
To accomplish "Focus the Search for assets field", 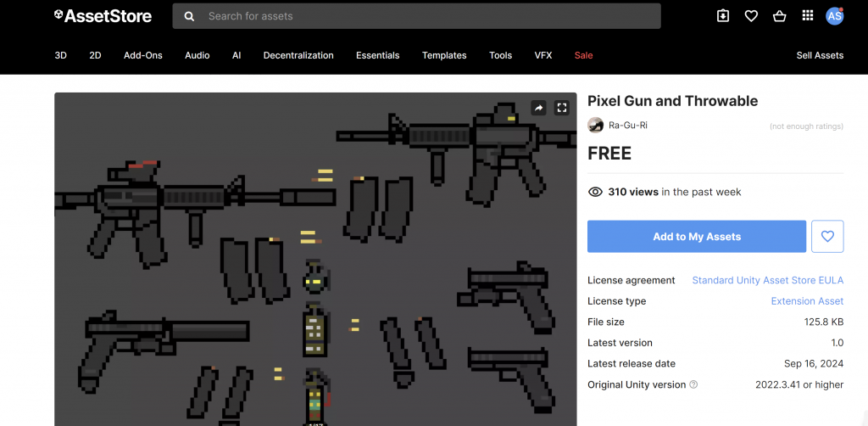I will (416, 16).
